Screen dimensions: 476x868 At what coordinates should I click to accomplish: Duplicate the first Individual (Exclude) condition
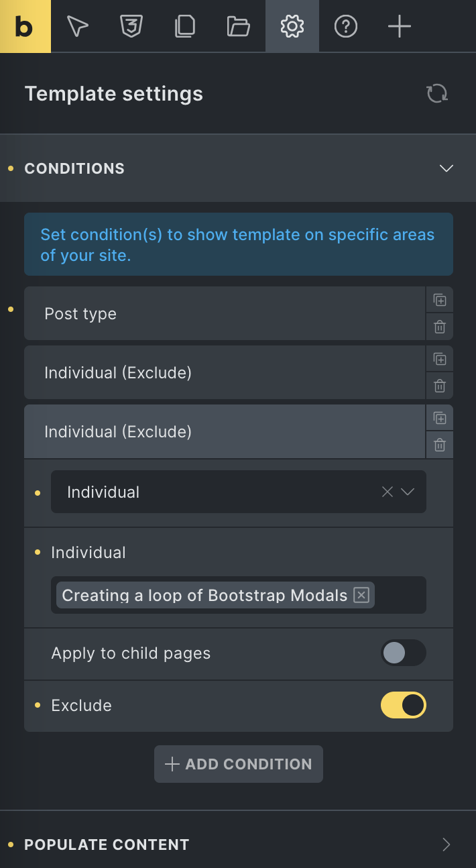coord(440,359)
